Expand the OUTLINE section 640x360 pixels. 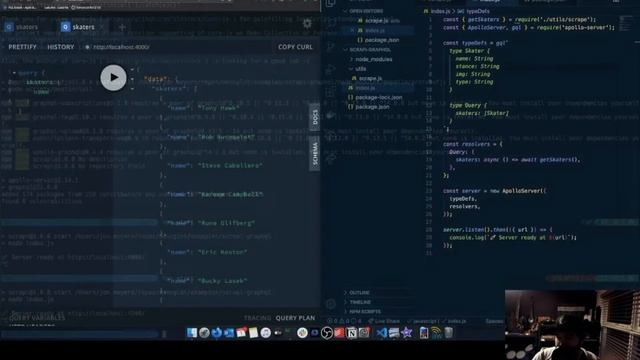(x=357, y=293)
